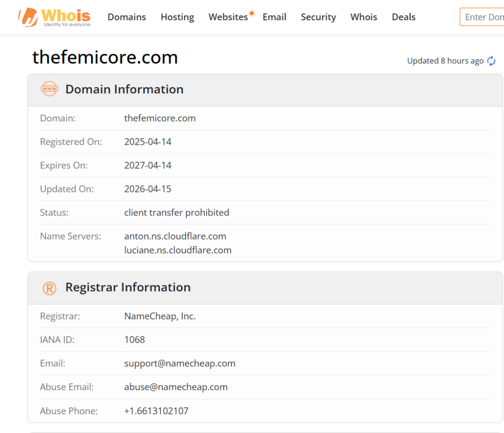Select expiry date 2027-04-14

148,165
